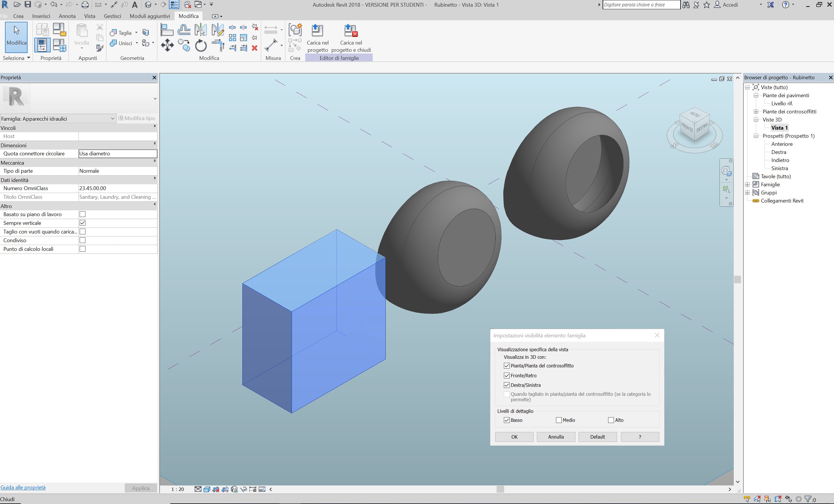Open the Gestisci ribbon tab
Viewport: 834px width, 504px height.
coord(112,16)
